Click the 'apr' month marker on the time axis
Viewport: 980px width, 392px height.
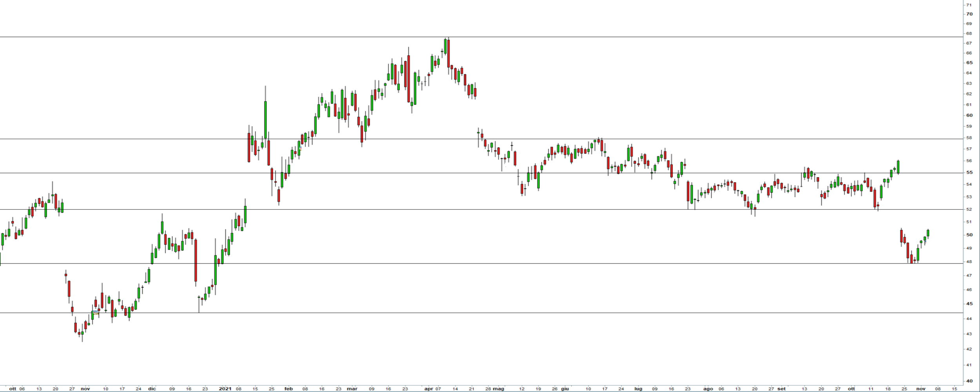pos(428,389)
